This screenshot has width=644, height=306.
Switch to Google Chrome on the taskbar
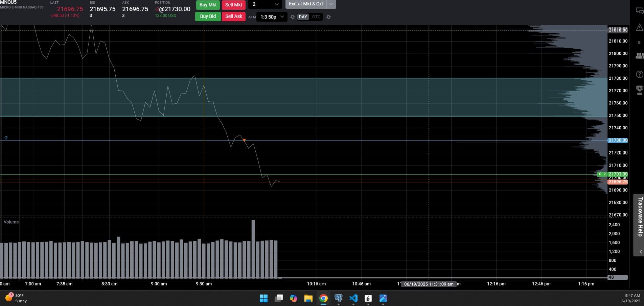(x=323, y=298)
